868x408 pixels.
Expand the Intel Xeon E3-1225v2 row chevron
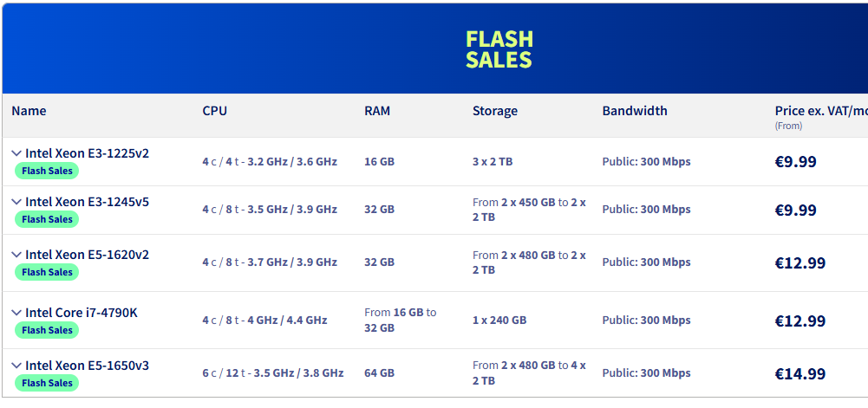(16, 153)
